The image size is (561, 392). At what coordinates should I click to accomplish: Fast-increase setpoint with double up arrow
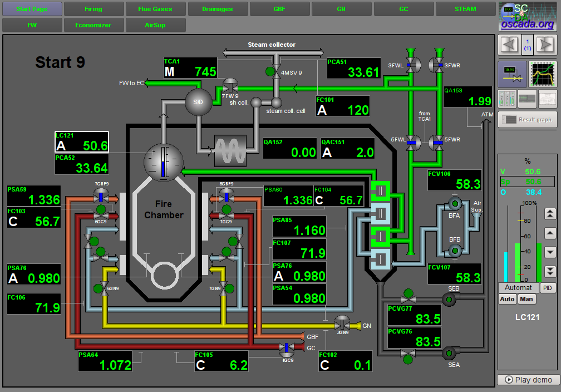pos(550,213)
